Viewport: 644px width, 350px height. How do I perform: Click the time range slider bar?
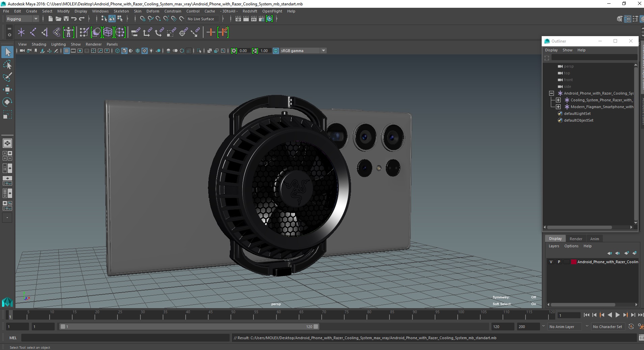pos(189,327)
